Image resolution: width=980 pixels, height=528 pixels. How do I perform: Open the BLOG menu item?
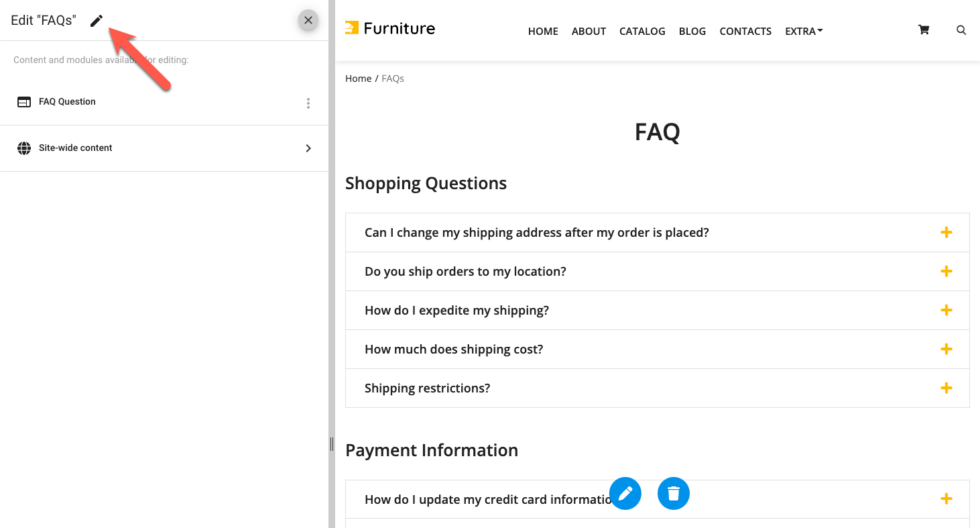[692, 32]
